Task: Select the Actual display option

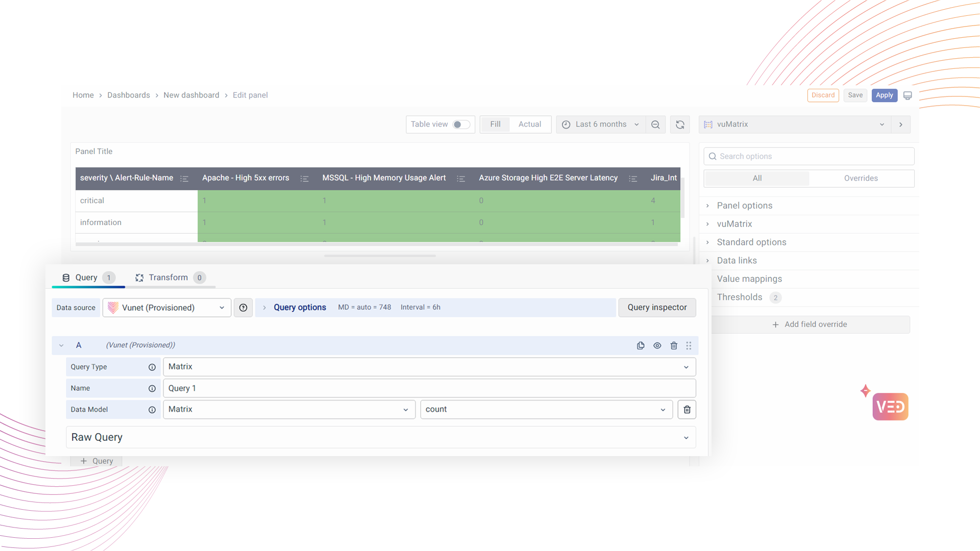Action: click(529, 124)
